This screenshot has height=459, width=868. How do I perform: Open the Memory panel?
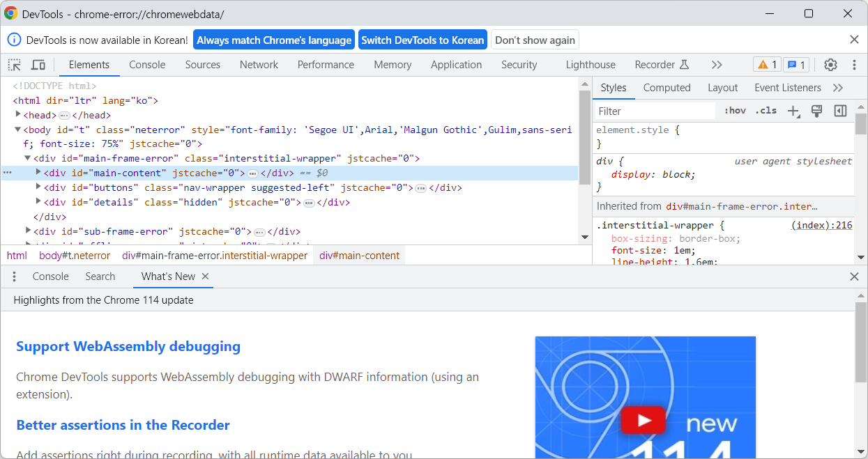[393, 65]
